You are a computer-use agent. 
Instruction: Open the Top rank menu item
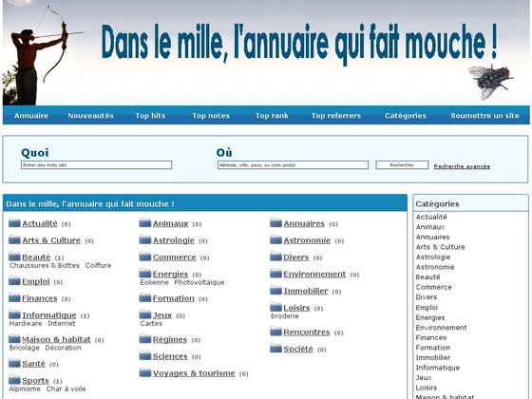pyautogui.click(x=272, y=116)
